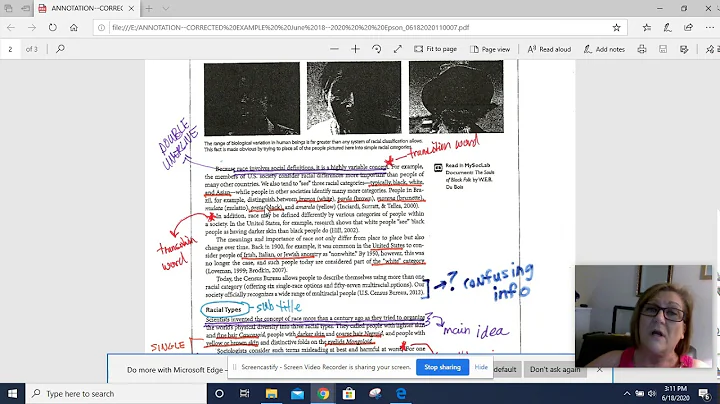Open the tab list chevron

point(166,8)
